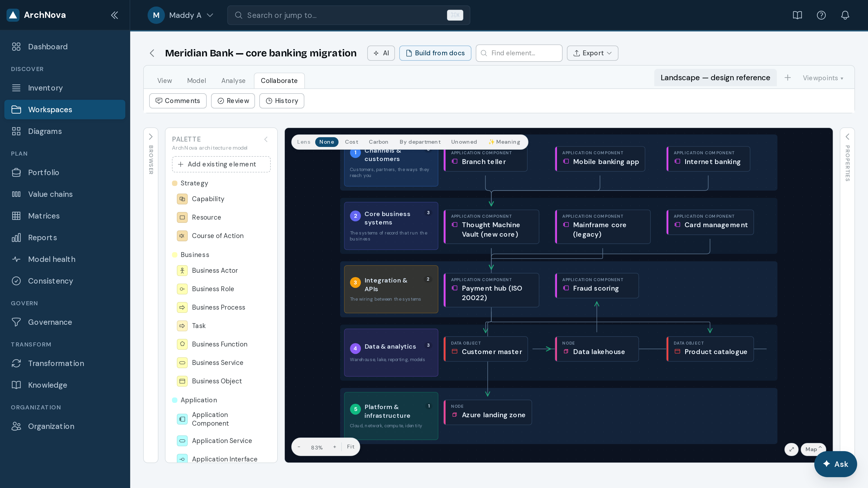The image size is (868, 488).
Task: Click Add existing element
Action: [221, 164]
